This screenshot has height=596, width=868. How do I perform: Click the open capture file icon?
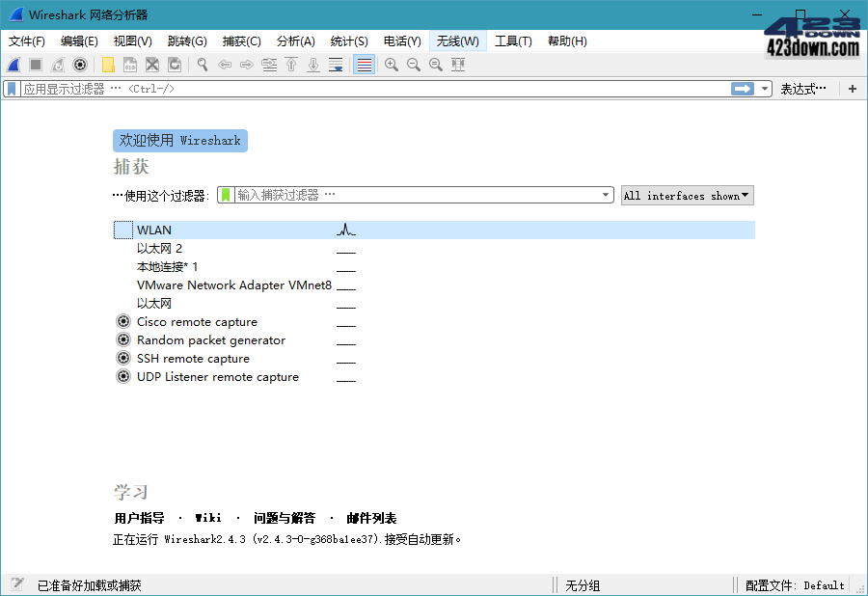(108, 65)
